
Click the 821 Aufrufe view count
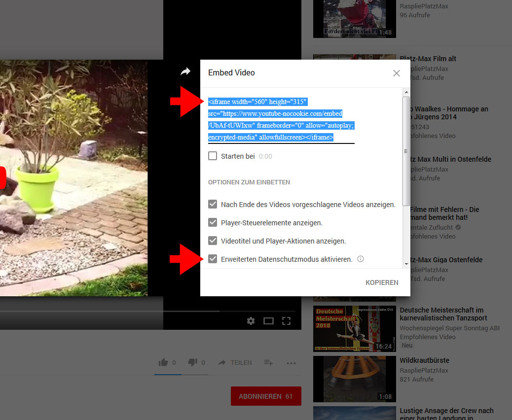point(417,379)
